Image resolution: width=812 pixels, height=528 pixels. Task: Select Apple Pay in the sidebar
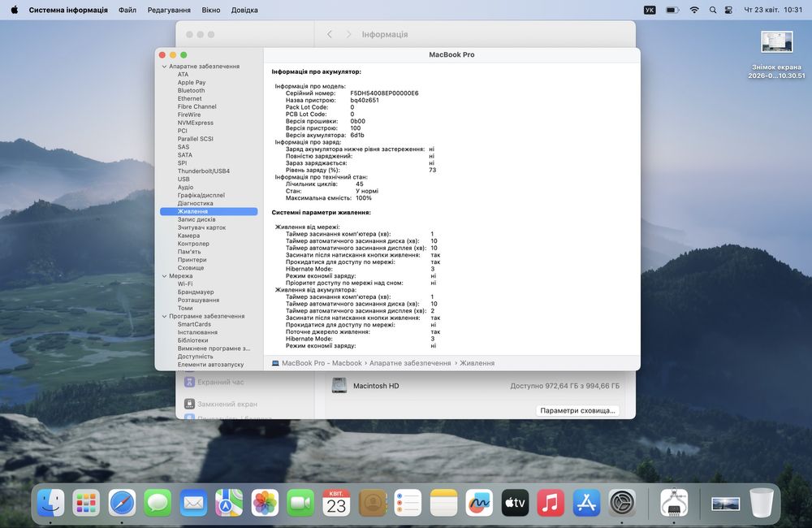192,82
